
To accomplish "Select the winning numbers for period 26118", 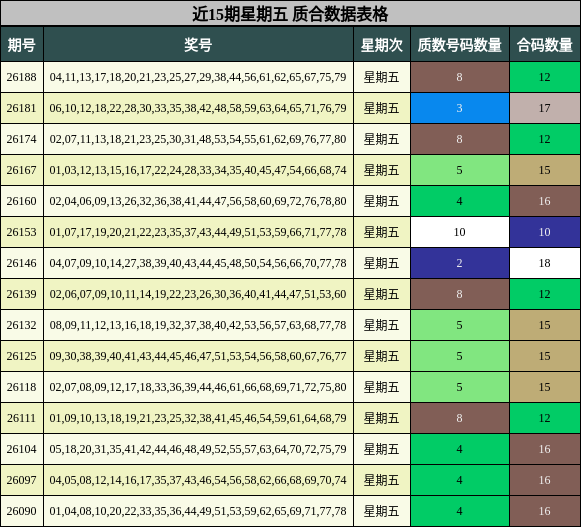I will (x=198, y=387).
